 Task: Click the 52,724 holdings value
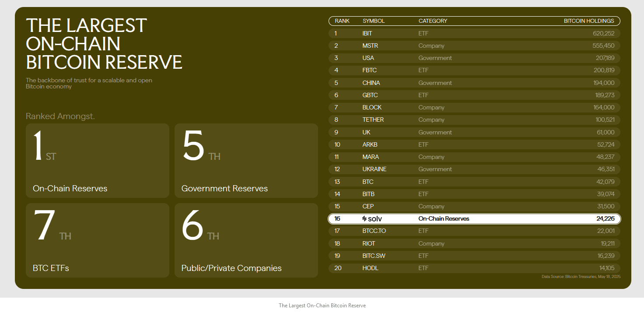coord(606,144)
